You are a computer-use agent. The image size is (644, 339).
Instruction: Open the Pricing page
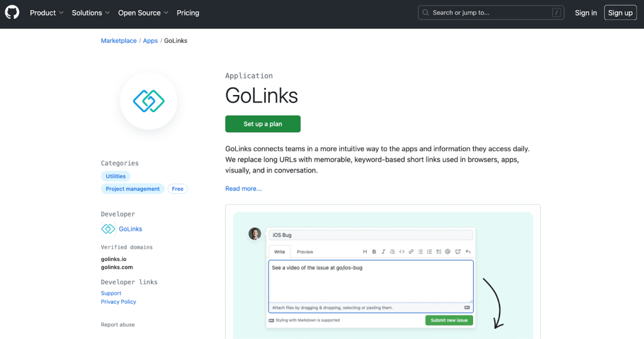tap(187, 13)
